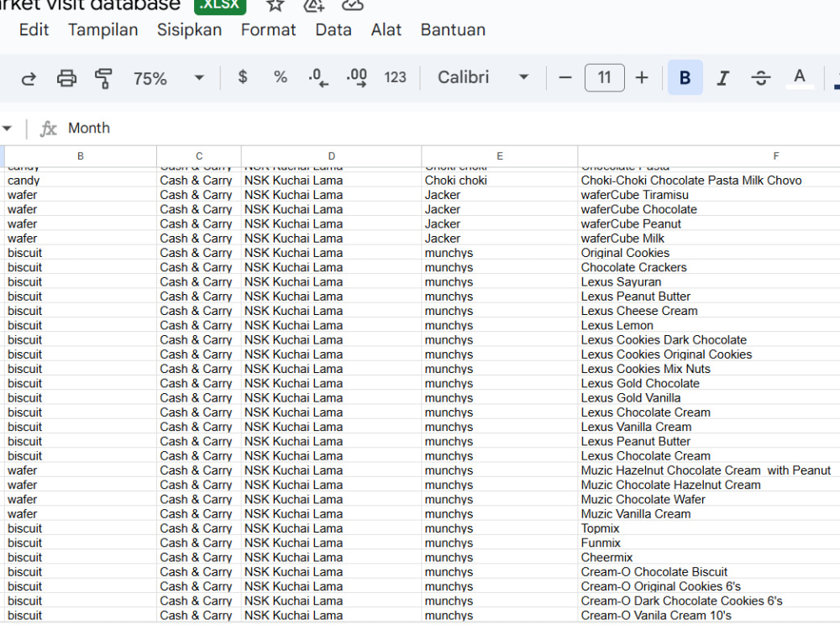Toggle italic formatting
The height and width of the screenshot is (630, 840).
[x=722, y=78]
